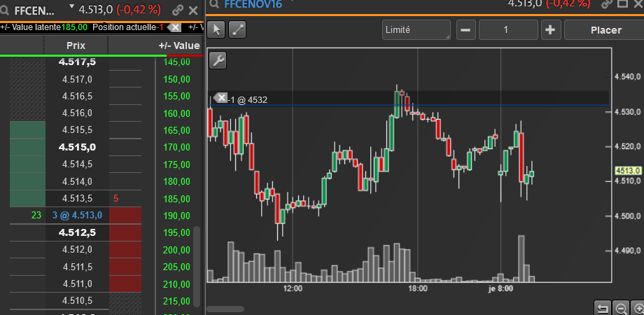
Task: Click the Placer order button
Action: (x=605, y=30)
